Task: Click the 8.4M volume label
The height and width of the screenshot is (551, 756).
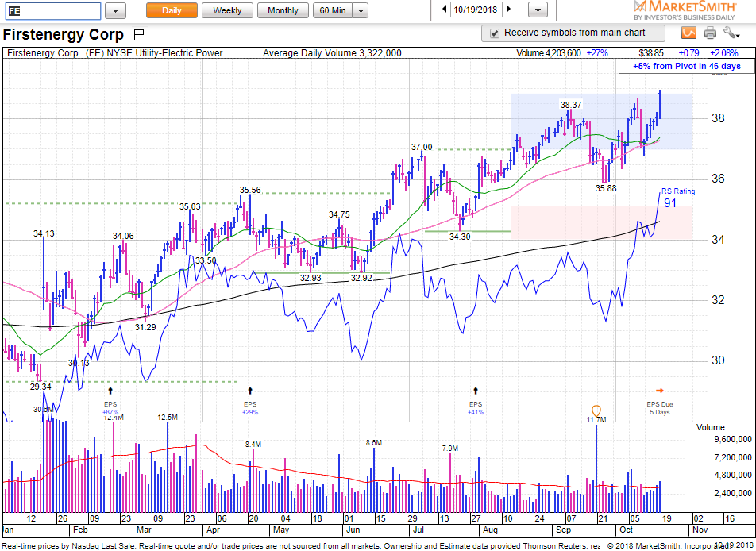Action: pos(253,444)
